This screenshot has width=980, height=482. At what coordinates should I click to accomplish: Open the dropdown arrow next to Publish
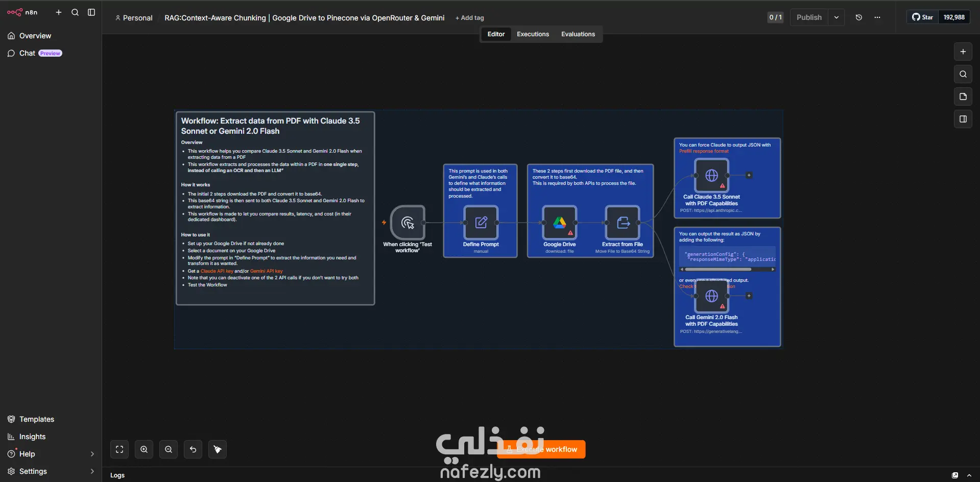pyautogui.click(x=836, y=17)
